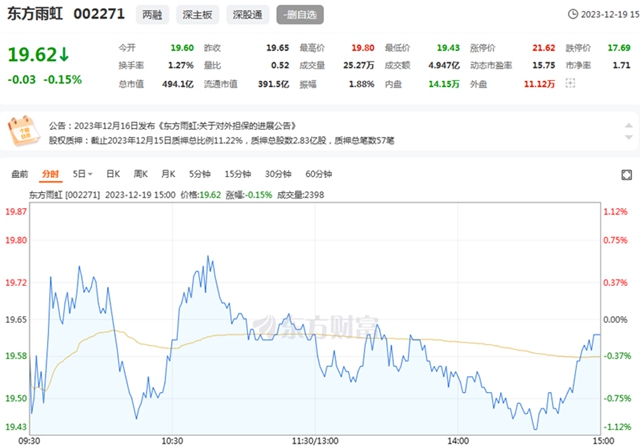
Task: Click the 涨停价 value 21.62
Action: click(544, 48)
